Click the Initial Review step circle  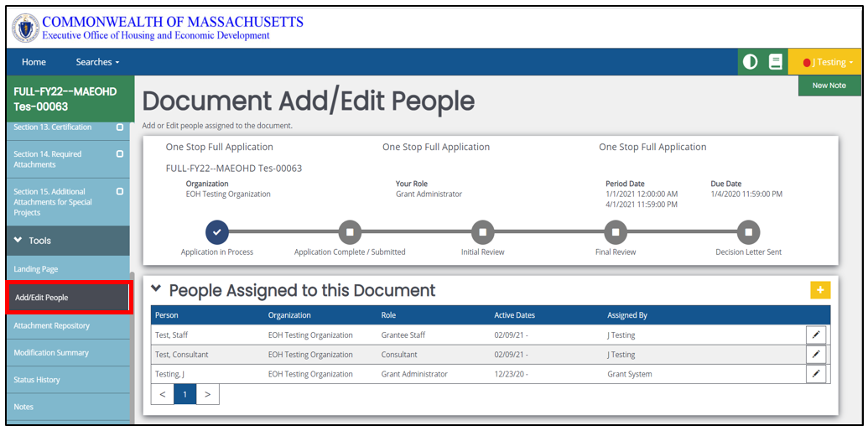click(x=483, y=232)
